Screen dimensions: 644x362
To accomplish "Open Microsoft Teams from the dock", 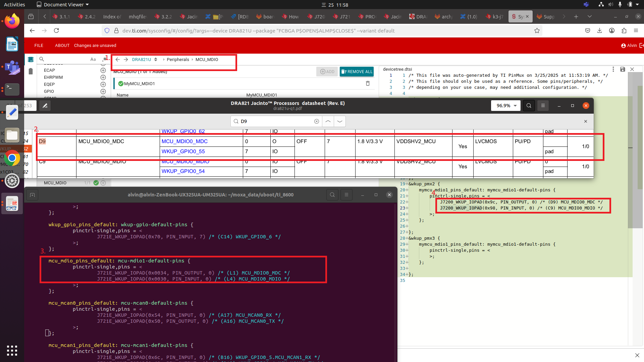I will [12, 67].
